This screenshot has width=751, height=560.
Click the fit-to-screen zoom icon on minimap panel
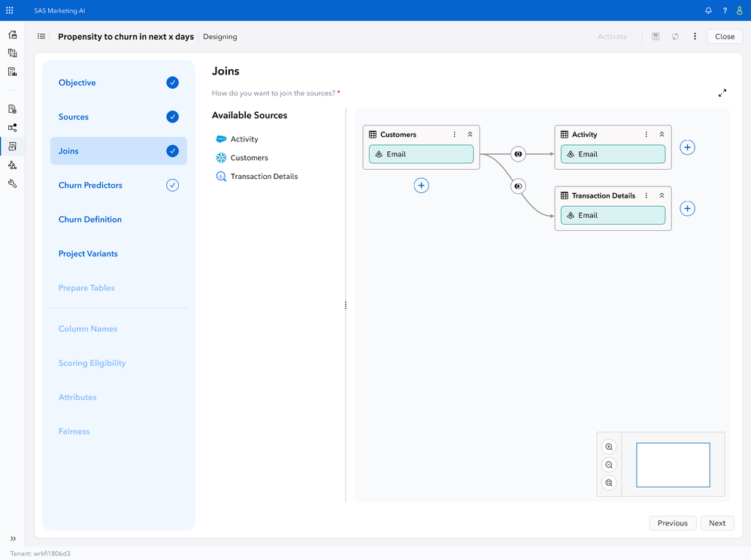click(x=608, y=483)
